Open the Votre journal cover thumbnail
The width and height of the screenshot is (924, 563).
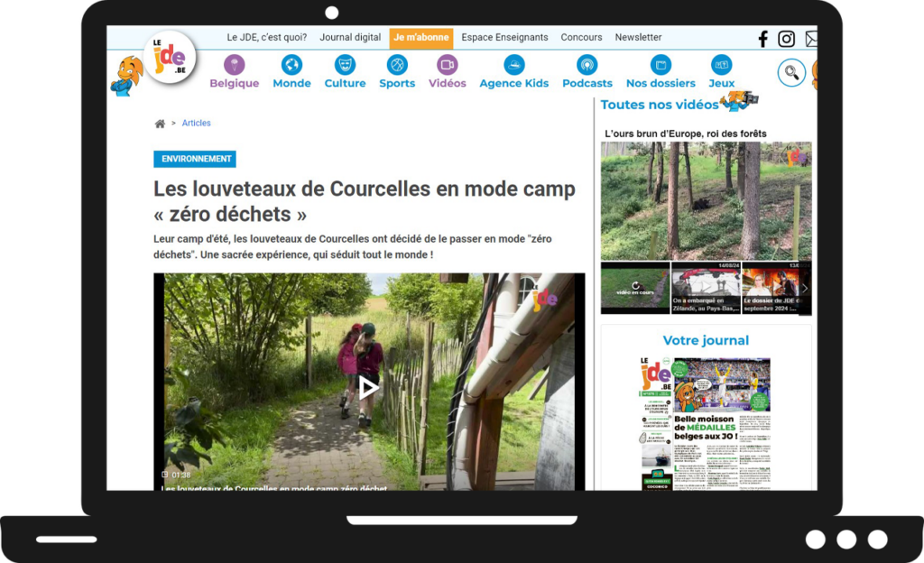tap(706, 423)
